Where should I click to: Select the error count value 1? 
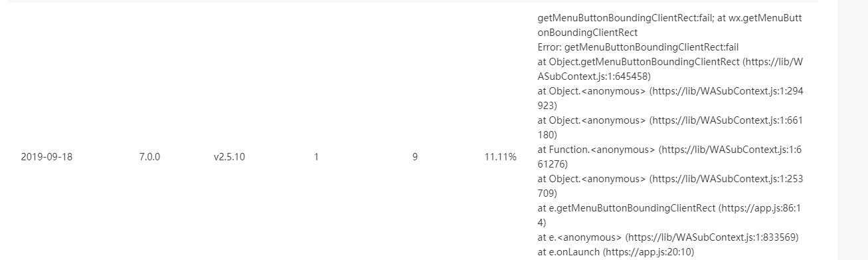pyautogui.click(x=316, y=157)
